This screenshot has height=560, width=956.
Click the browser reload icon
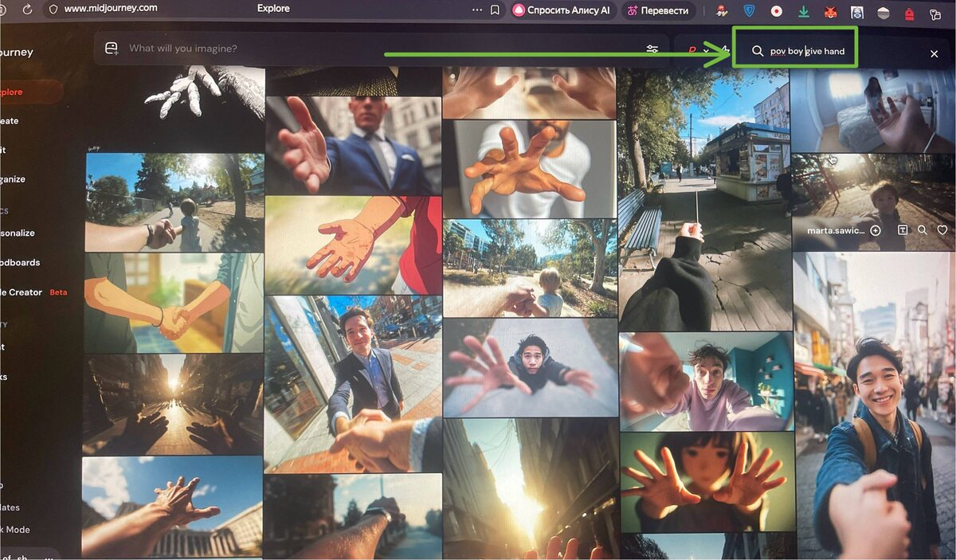pyautogui.click(x=28, y=10)
